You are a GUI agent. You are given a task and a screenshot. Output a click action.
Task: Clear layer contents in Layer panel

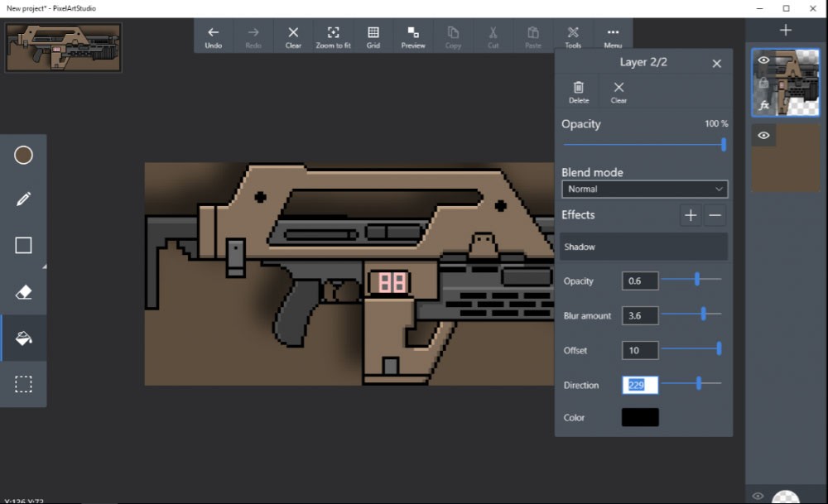click(619, 92)
